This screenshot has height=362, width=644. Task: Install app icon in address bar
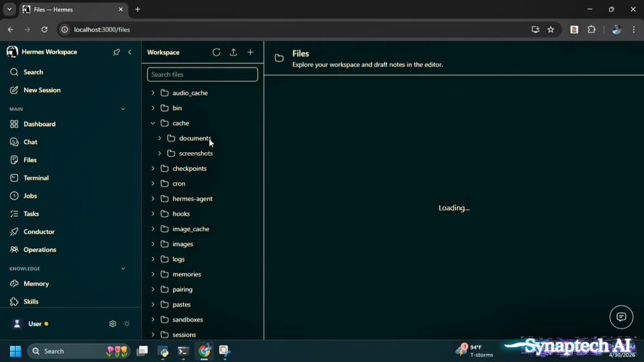(x=535, y=29)
